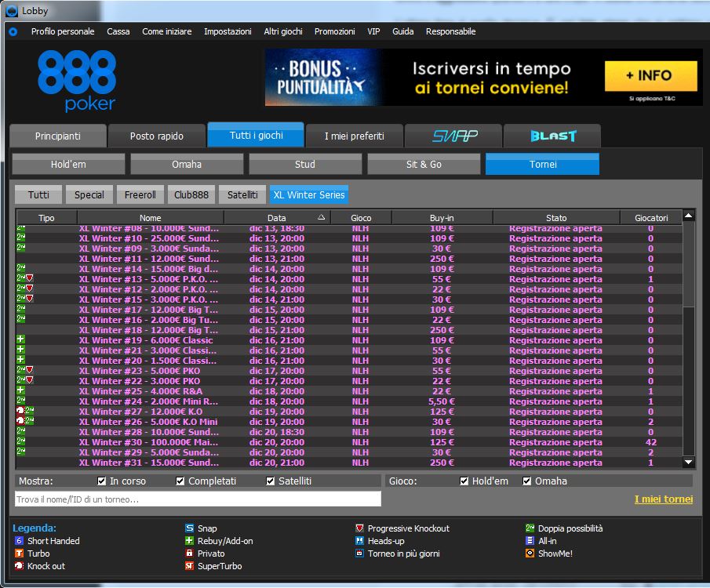Click the Progressive Knockout icon on XL Winter #23 row
Image resolution: width=710 pixels, height=588 pixels.
click(30, 370)
